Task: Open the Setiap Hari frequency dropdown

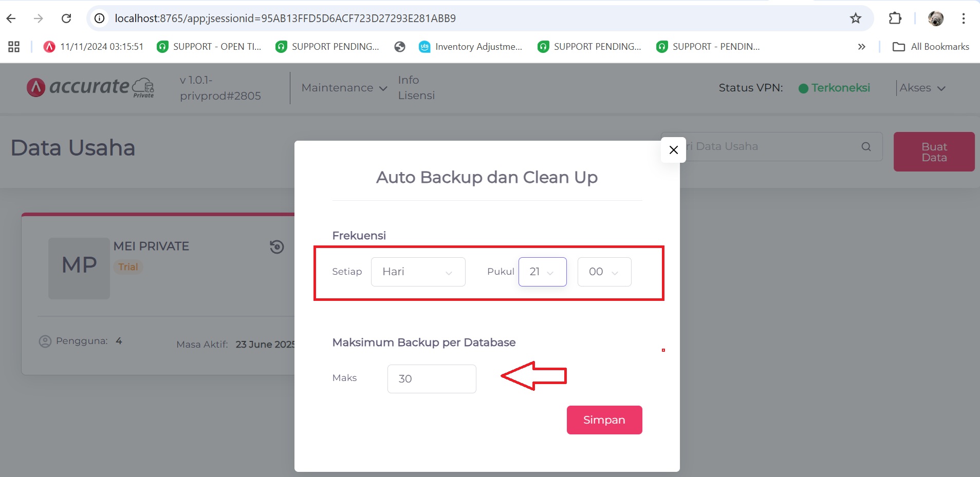Action: click(x=418, y=272)
